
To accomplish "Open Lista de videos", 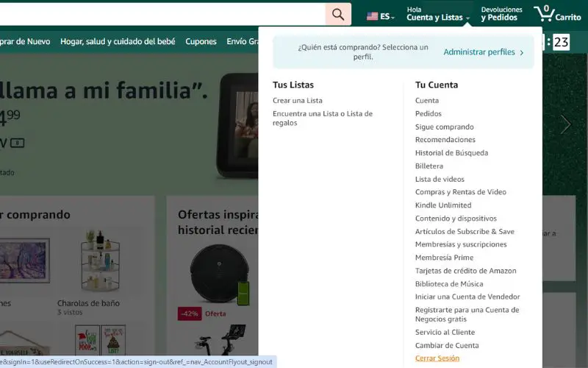I will [x=440, y=179].
